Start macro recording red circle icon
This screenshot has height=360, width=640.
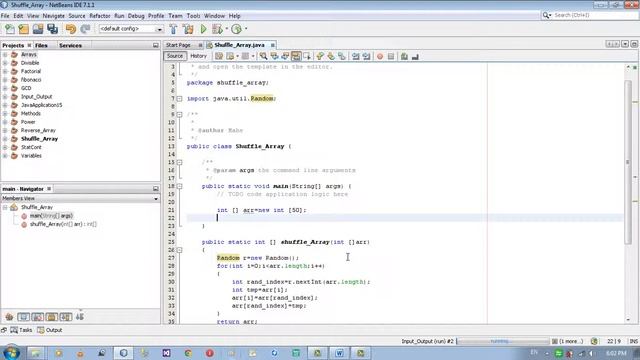380,56
